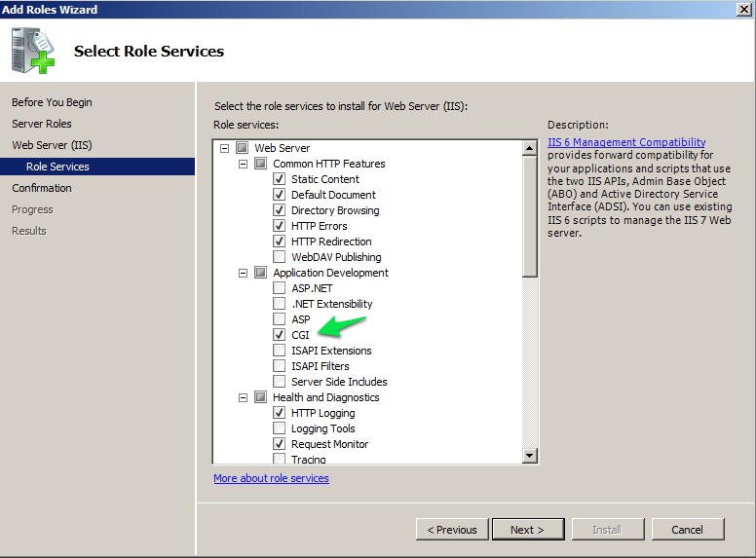This screenshot has width=756, height=558.
Task: Toggle the Directory Browsing checkbox
Action: point(280,210)
